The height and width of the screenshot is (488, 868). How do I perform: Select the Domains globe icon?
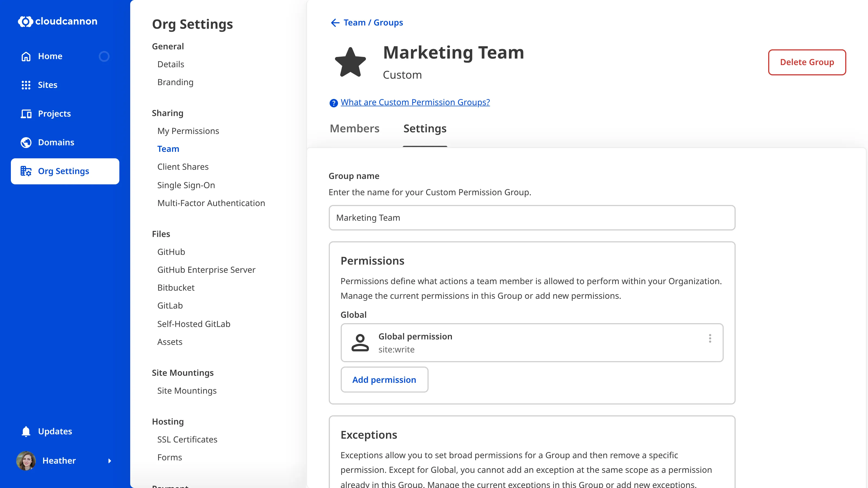pos(26,142)
